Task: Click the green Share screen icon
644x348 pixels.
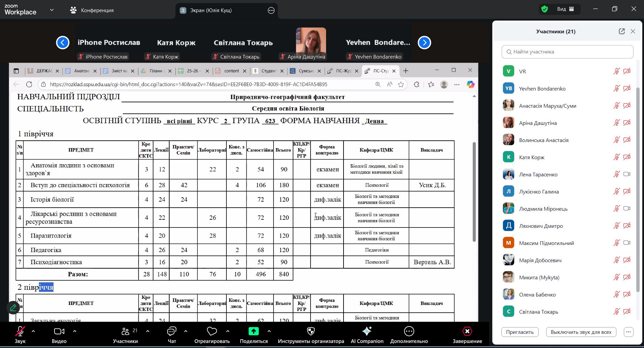Action: (x=253, y=332)
